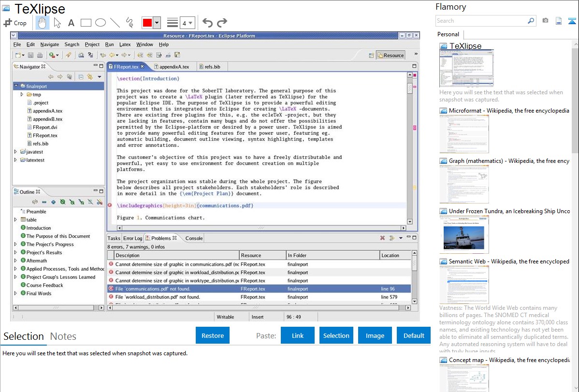
Task: Expand the table outline item
Action: [x=15, y=220]
